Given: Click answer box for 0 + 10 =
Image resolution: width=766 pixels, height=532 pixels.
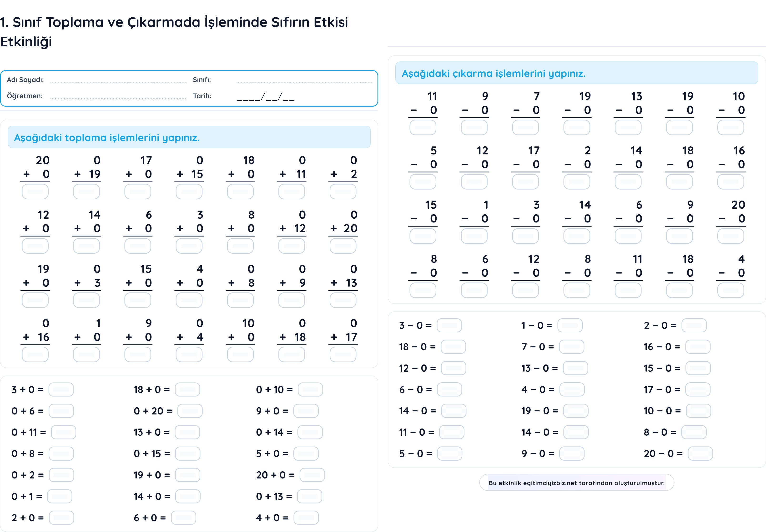Looking at the screenshot, I should point(310,389).
